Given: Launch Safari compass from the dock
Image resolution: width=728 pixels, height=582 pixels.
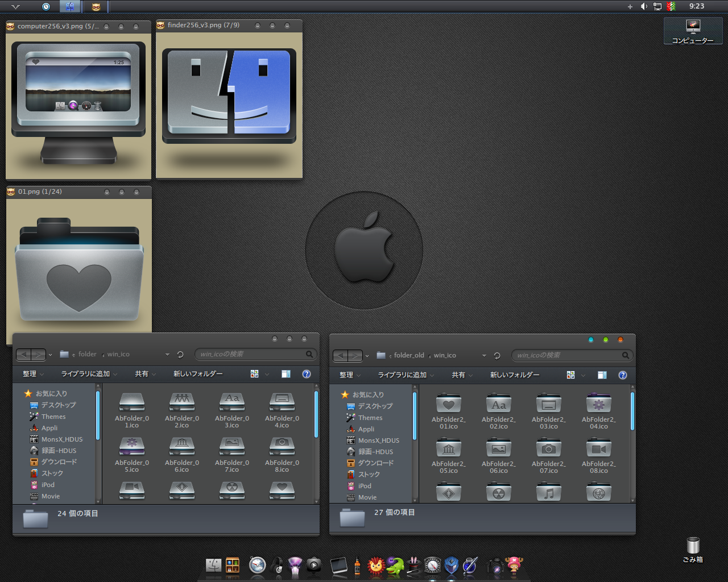Looking at the screenshot, I should (x=257, y=565).
